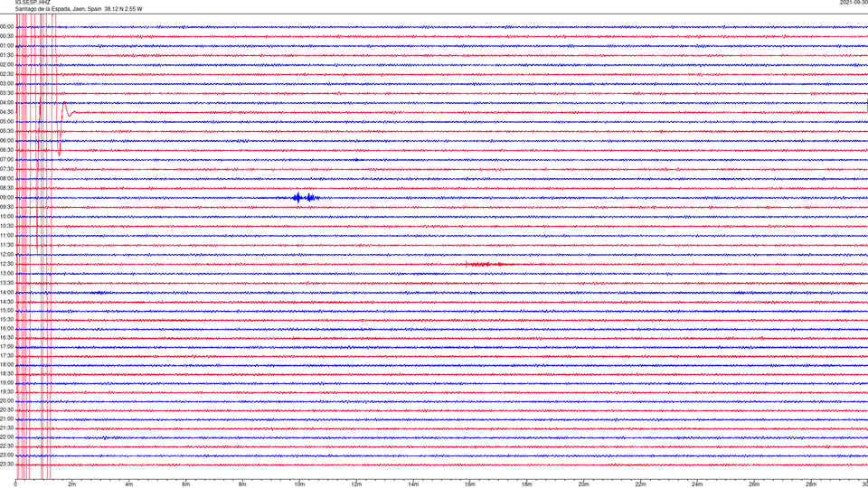Select the 13:30 trace time label
This screenshot has height=488, width=868.
(x=6, y=283)
